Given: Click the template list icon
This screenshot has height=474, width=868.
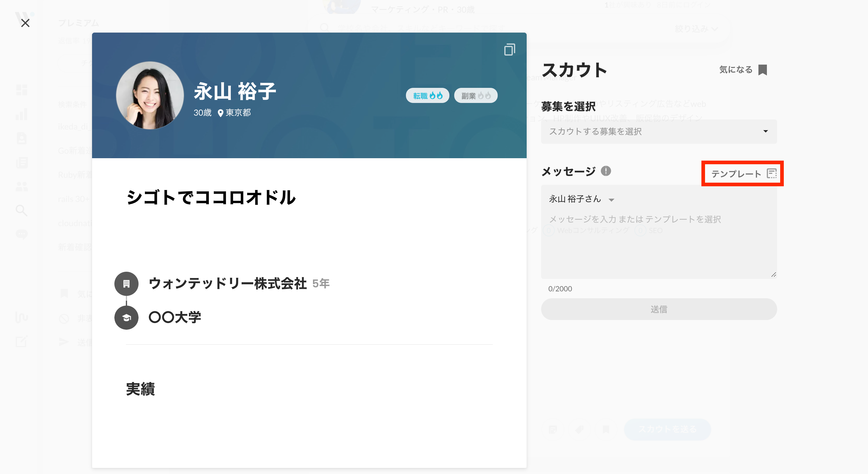Looking at the screenshot, I should 772,174.
